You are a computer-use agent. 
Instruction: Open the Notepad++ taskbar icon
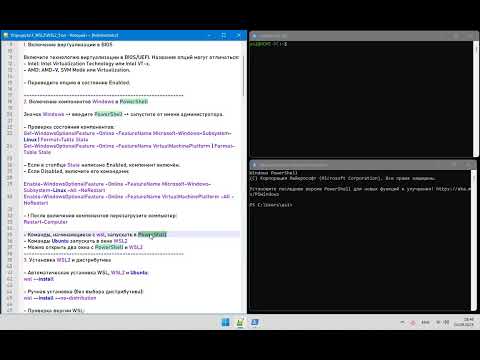[240, 322]
